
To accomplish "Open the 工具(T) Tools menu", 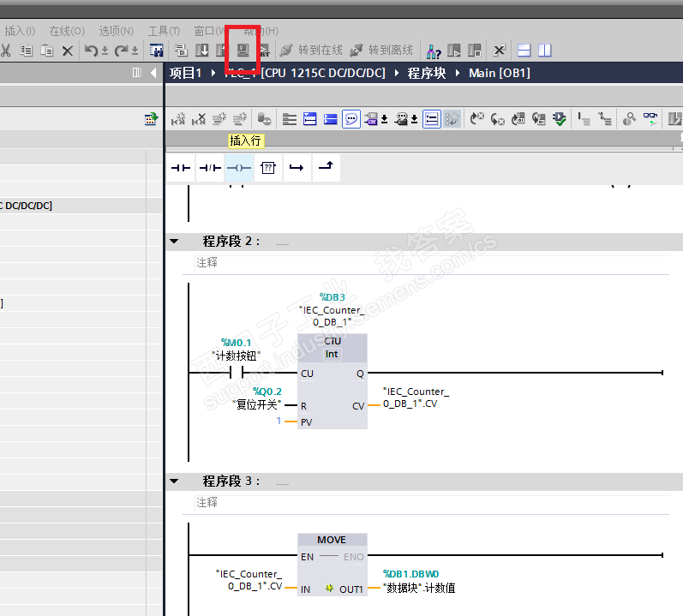I will point(164,31).
